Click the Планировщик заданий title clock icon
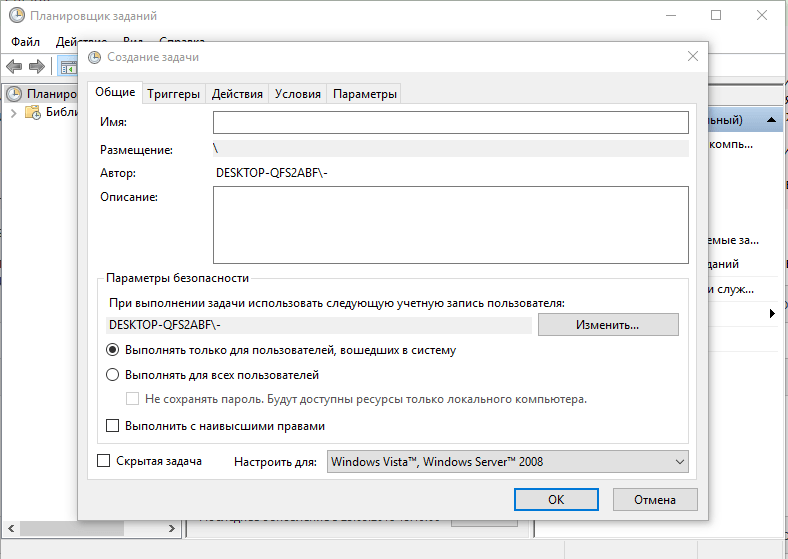 (x=17, y=15)
